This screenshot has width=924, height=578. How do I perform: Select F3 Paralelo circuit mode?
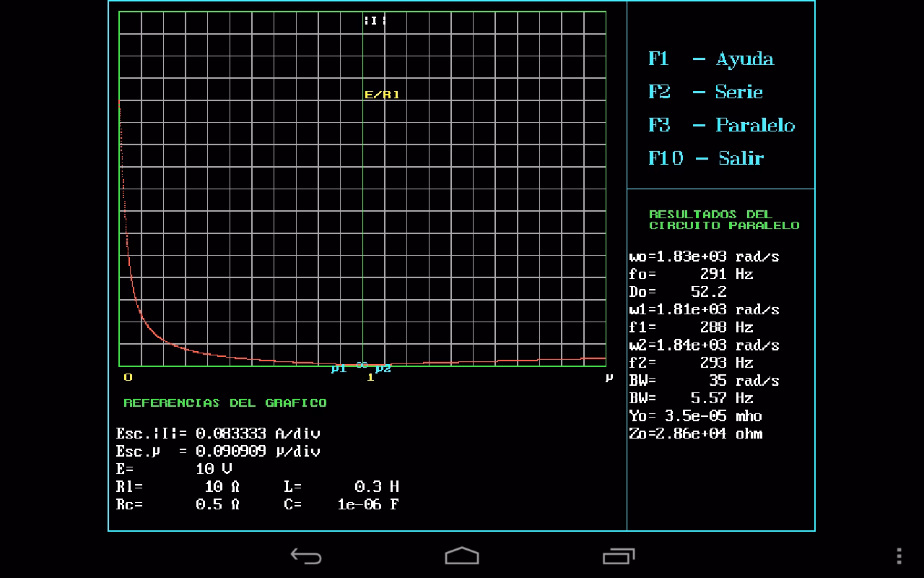click(x=721, y=125)
